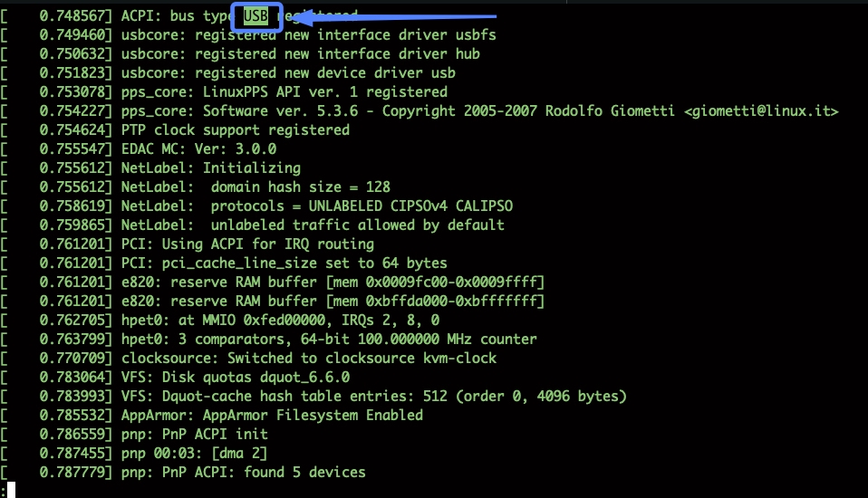Click 'NetLabel: Initializing' message
The height and width of the screenshot is (498, 868).
[210, 168]
